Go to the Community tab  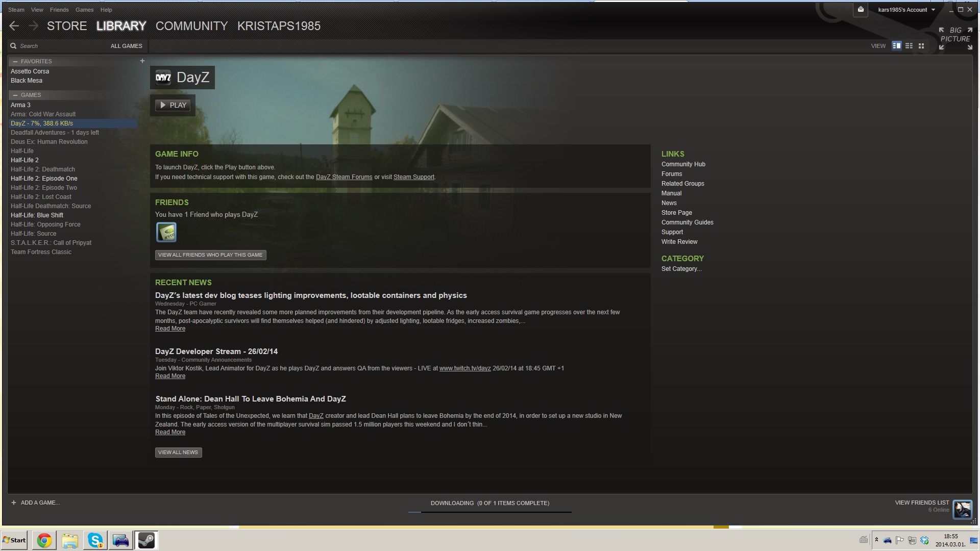tap(191, 26)
